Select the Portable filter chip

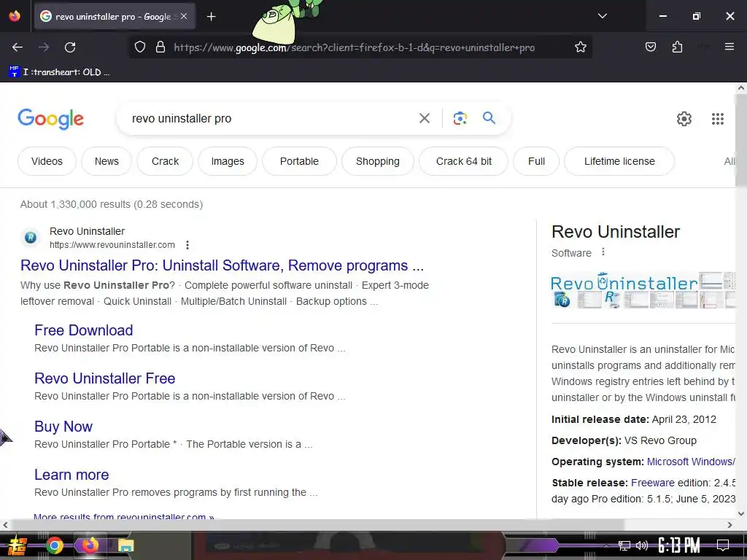(x=299, y=161)
